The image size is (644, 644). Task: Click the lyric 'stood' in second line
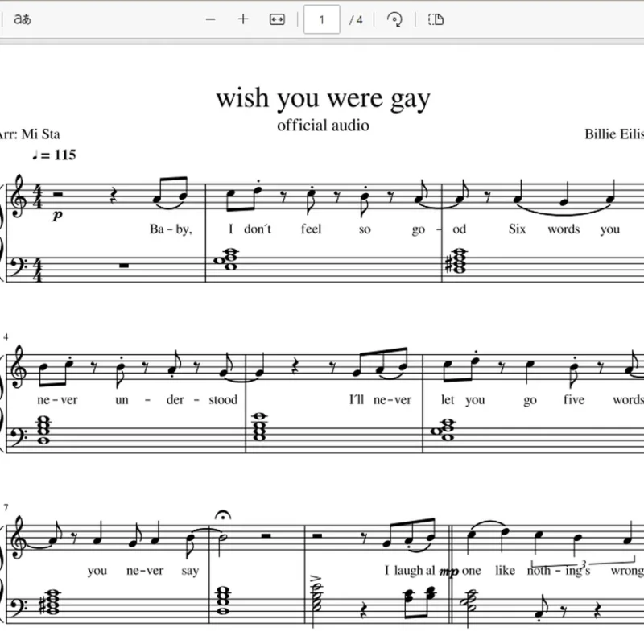click(223, 399)
